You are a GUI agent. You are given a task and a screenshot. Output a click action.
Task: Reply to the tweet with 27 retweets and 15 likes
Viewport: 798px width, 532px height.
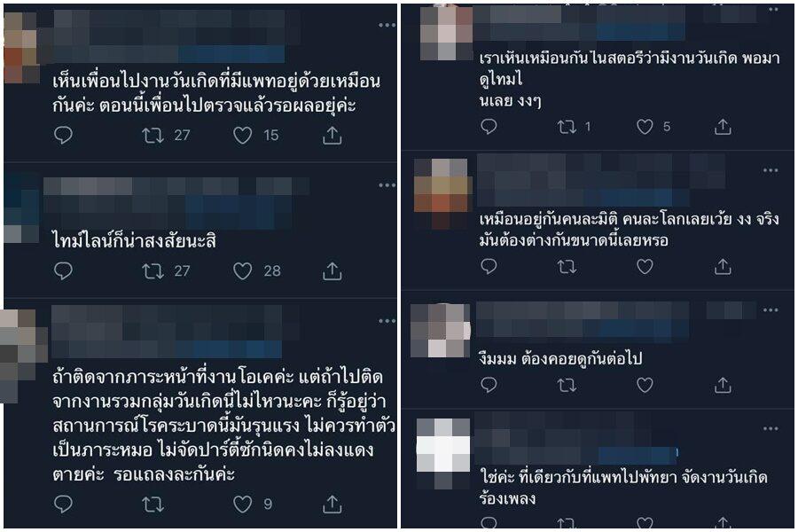click(x=63, y=135)
